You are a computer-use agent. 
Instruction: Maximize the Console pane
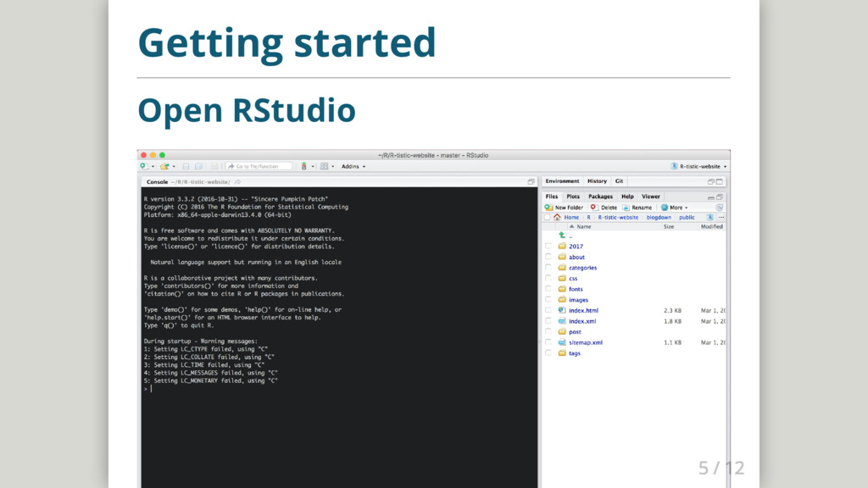pyautogui.click(x=531, y=181)
